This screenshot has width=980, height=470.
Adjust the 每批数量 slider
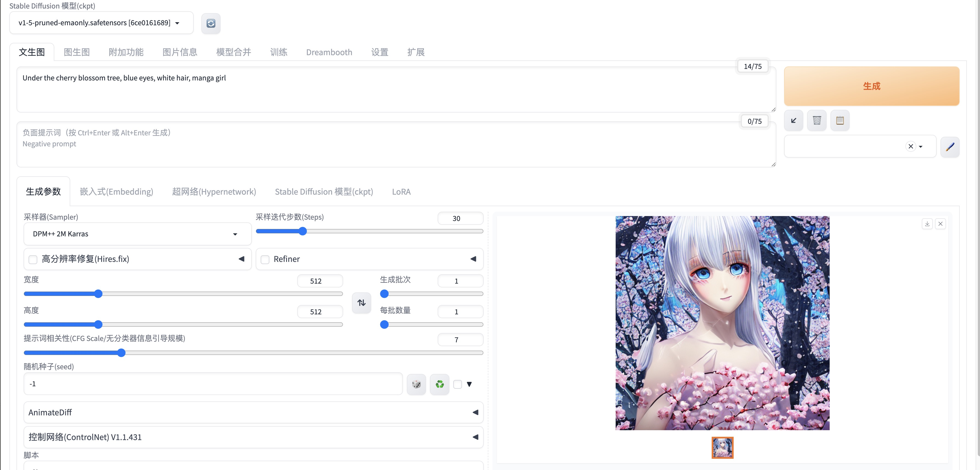pyautogui.click(x=431, y=324)
